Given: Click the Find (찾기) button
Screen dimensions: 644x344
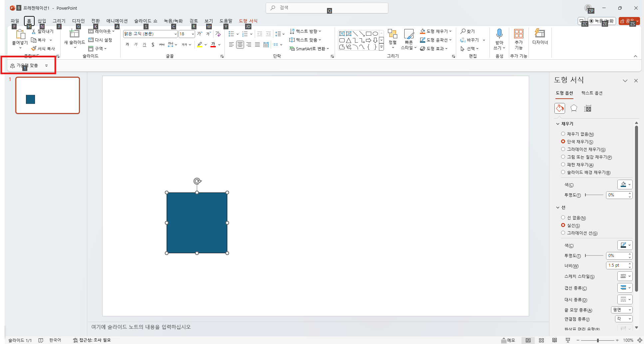Looking at the screenshot, I should [468, 31].
